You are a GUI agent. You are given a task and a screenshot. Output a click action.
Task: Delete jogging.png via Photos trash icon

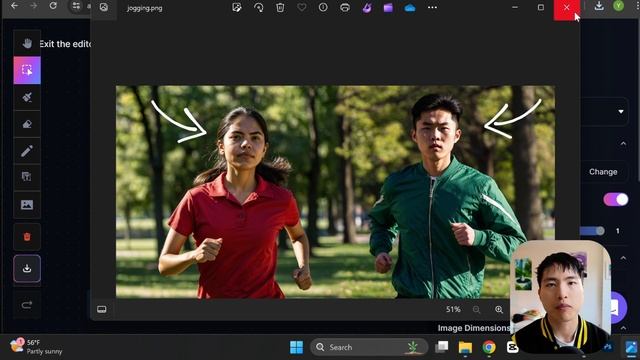click(280, 7)
